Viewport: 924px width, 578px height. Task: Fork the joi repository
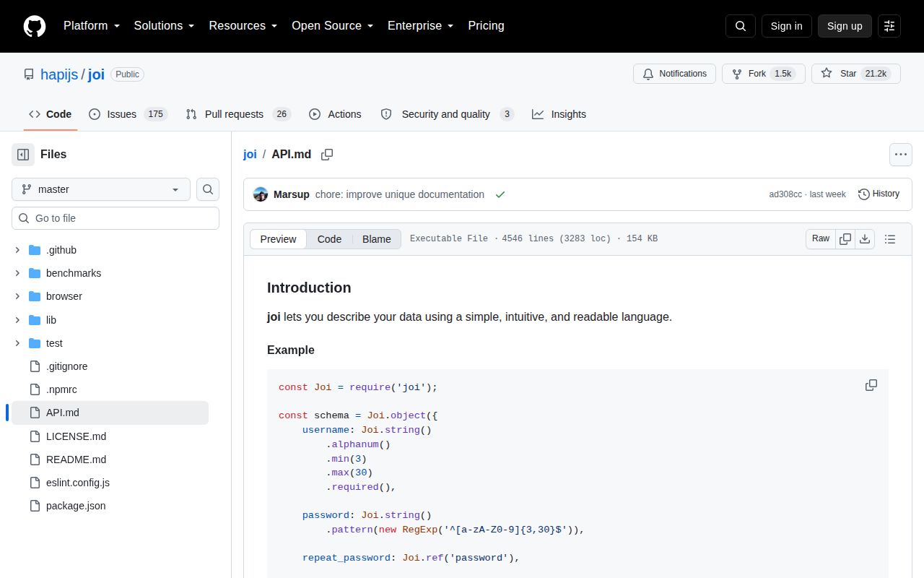point(763,74)
